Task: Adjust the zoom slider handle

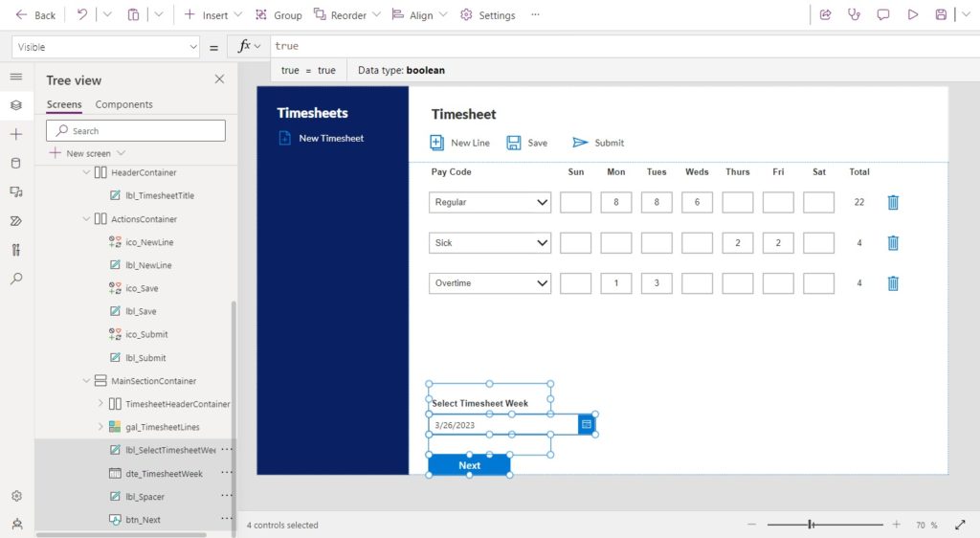Action: click(x=811, y=525)
